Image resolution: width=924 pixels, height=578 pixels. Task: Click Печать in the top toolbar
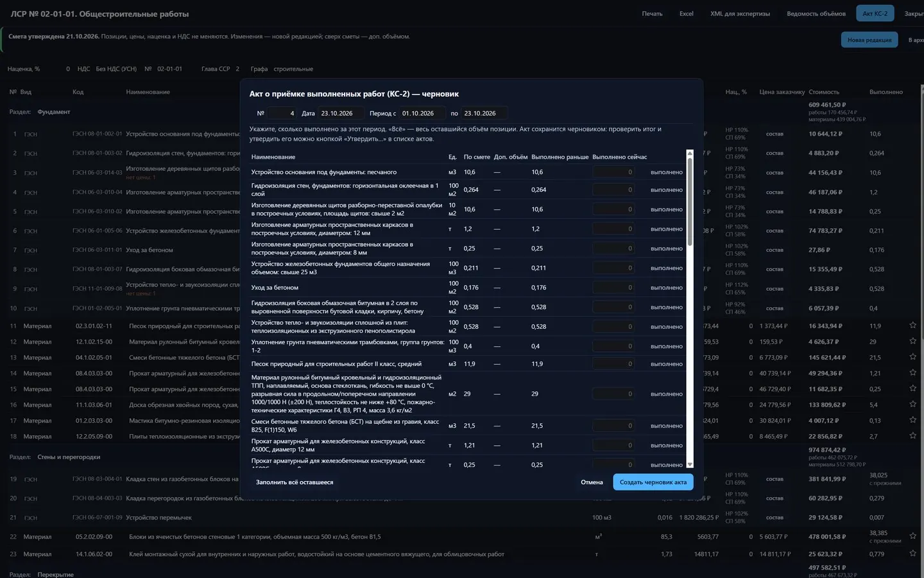click(652, 13)
